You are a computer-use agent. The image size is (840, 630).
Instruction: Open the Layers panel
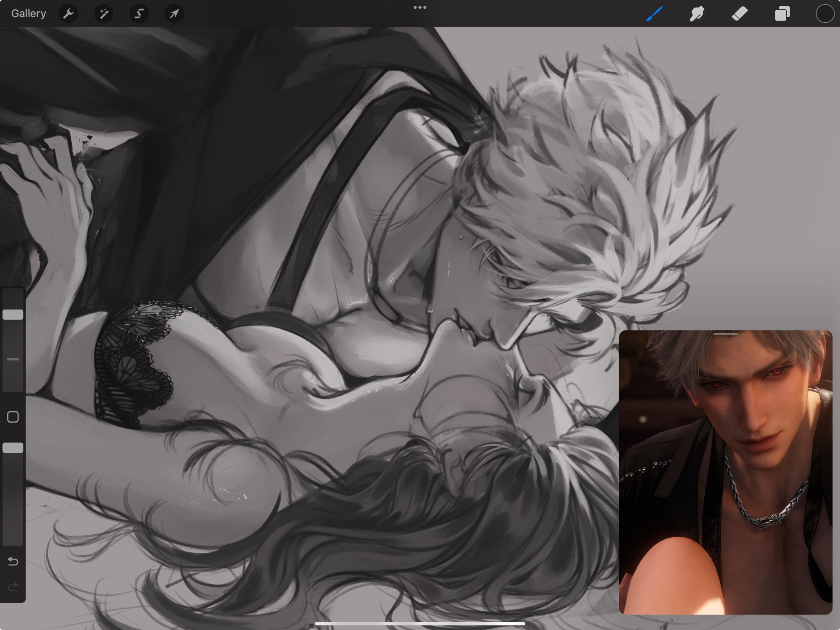(782, 14)
